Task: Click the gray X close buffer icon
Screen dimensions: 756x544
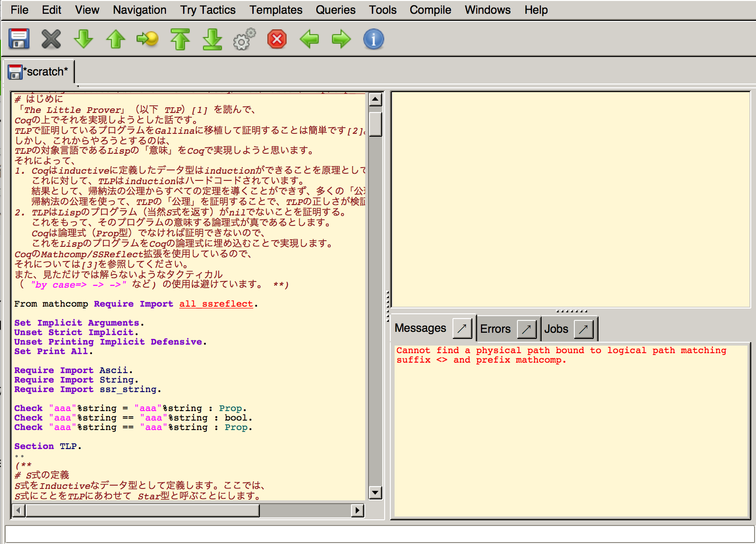Action: click(x=51, y=39)
